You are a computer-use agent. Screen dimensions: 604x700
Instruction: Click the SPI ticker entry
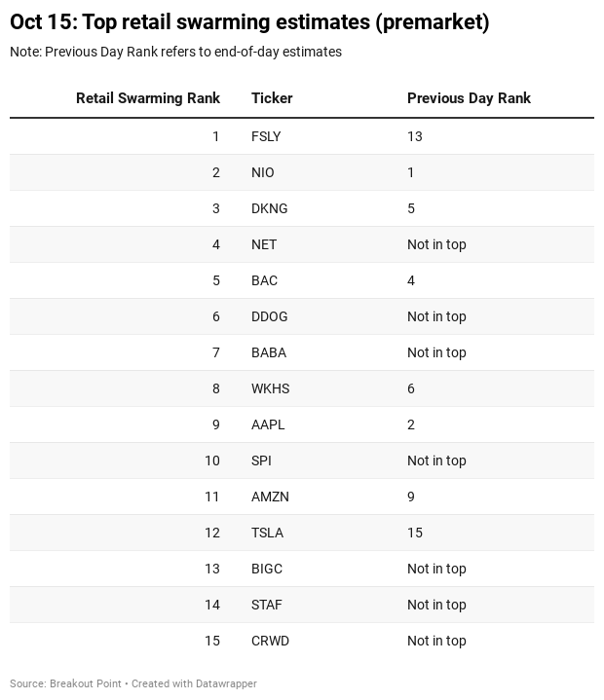[x=261, y=461]
